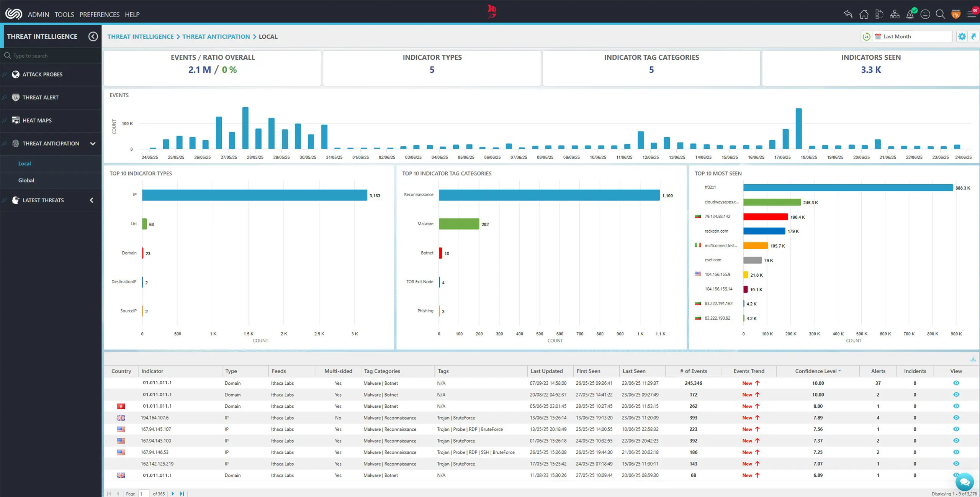Open the network topology icon in the top bar
Image resolution: width=980 pixels, height=497 pixels.
click(x=895, y=14)
